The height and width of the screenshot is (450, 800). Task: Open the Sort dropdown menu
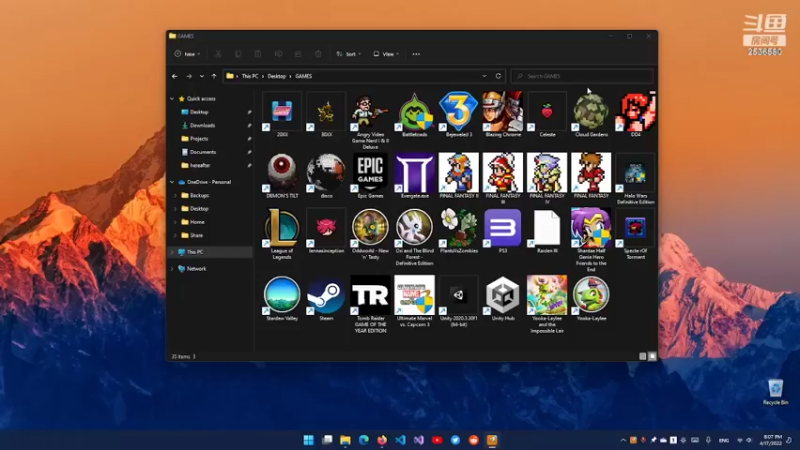coord(348,54)
